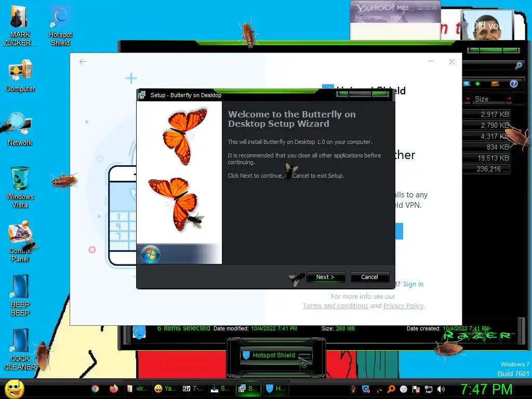
Task: Open the Help menu in Yahoo Messenger
Action: click(396, 17)
